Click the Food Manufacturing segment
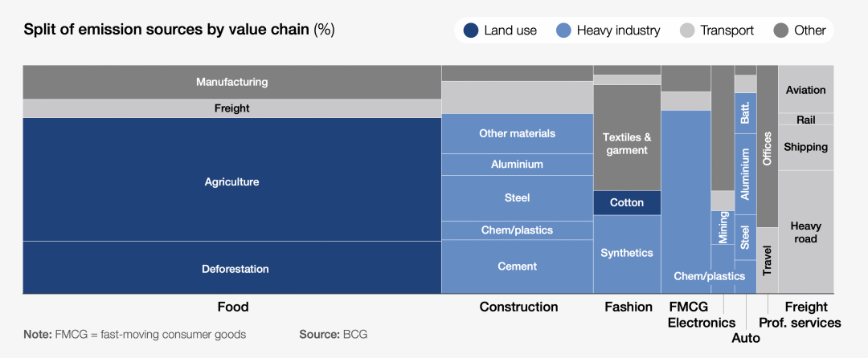The width and height of the screenshot is (868, 358). point(231,82)
